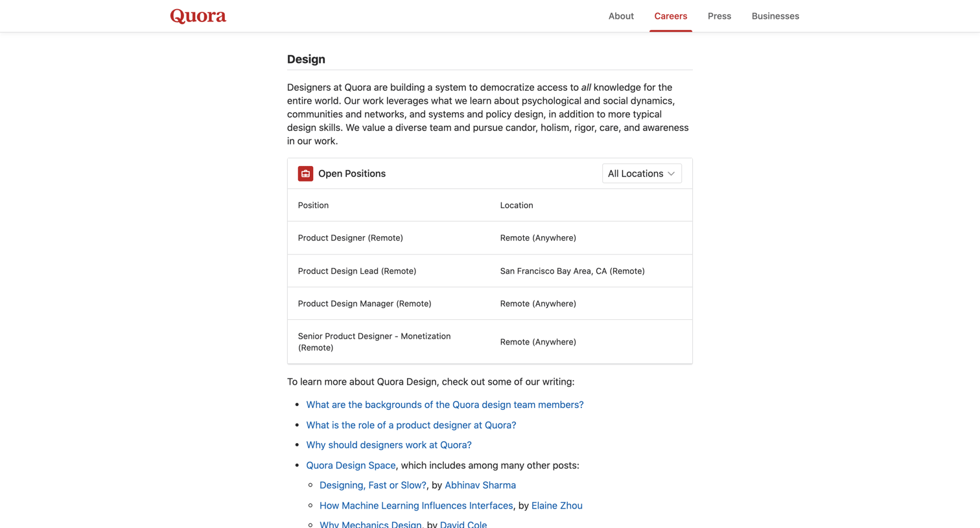980x528 pixels.
Task: Click the Design section heading
Action: (x=306, y=59)
